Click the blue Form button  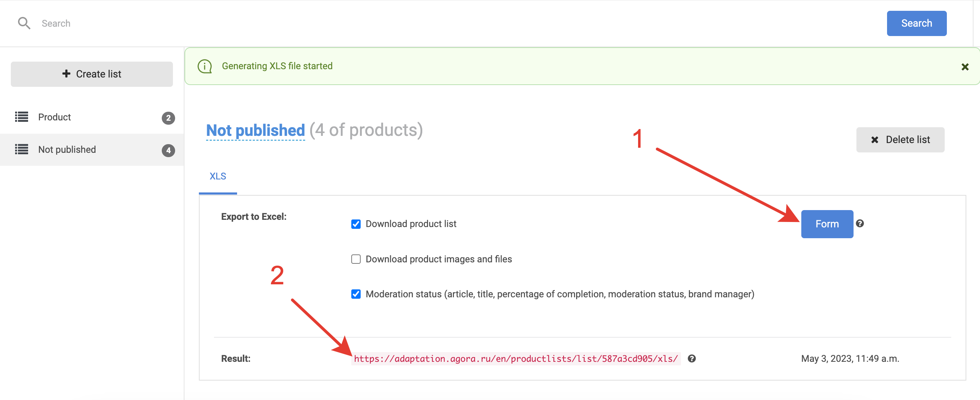coord(827,224)
